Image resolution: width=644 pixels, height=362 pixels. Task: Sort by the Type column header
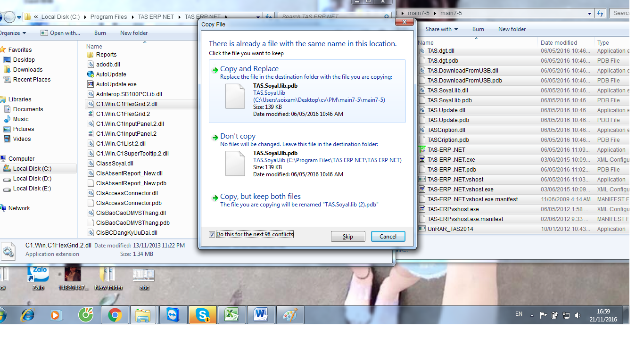pos(603,43)
